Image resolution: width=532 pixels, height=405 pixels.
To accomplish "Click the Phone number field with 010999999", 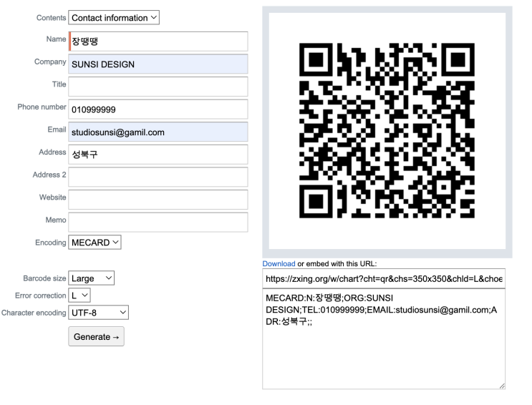I will (x=158, y=109).
